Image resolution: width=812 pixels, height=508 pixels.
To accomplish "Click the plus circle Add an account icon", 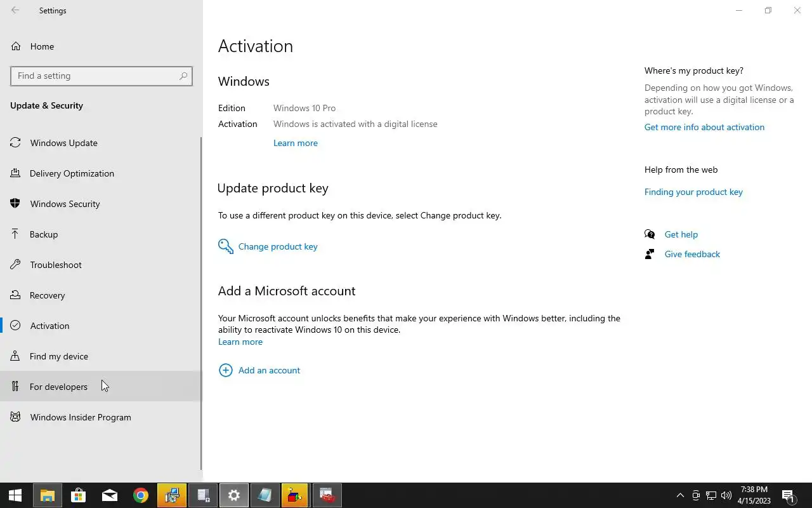I will click(225, 370).
